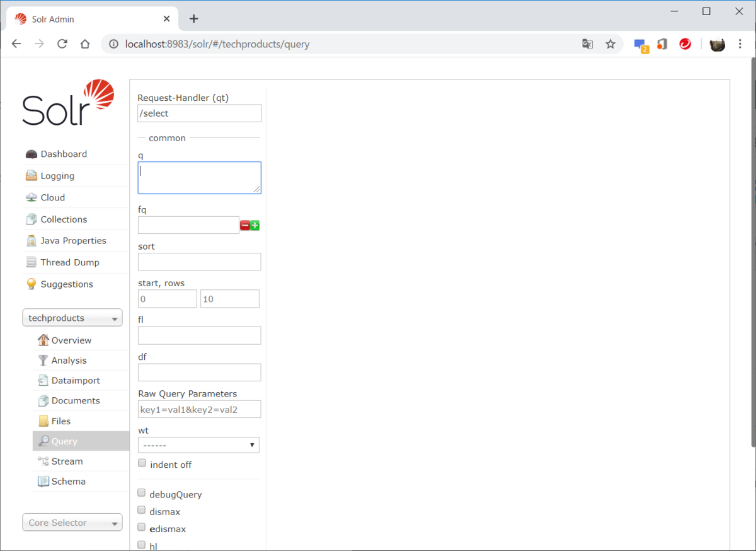
Task: Remove fq filter with red minus icon
Action: pos(244,225)
